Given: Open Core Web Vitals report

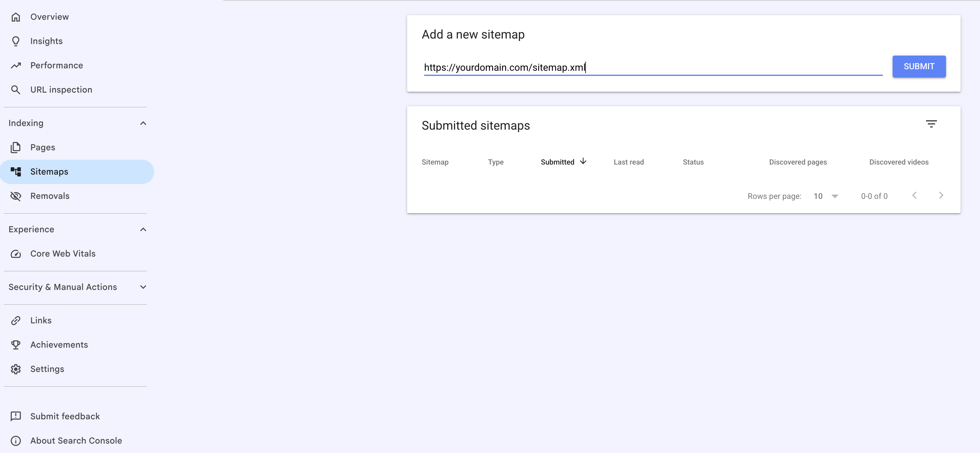Looking at the screenshot, I should tap(63, 254).
